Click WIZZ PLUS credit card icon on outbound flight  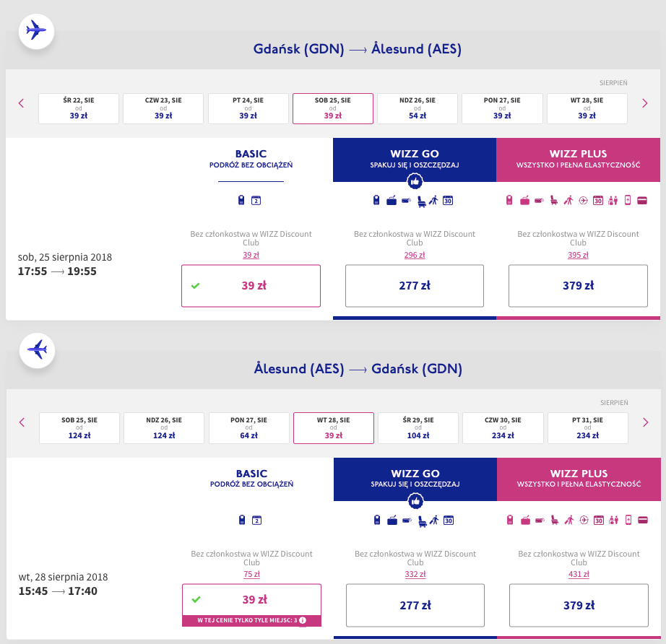click(x=642, y=201)
